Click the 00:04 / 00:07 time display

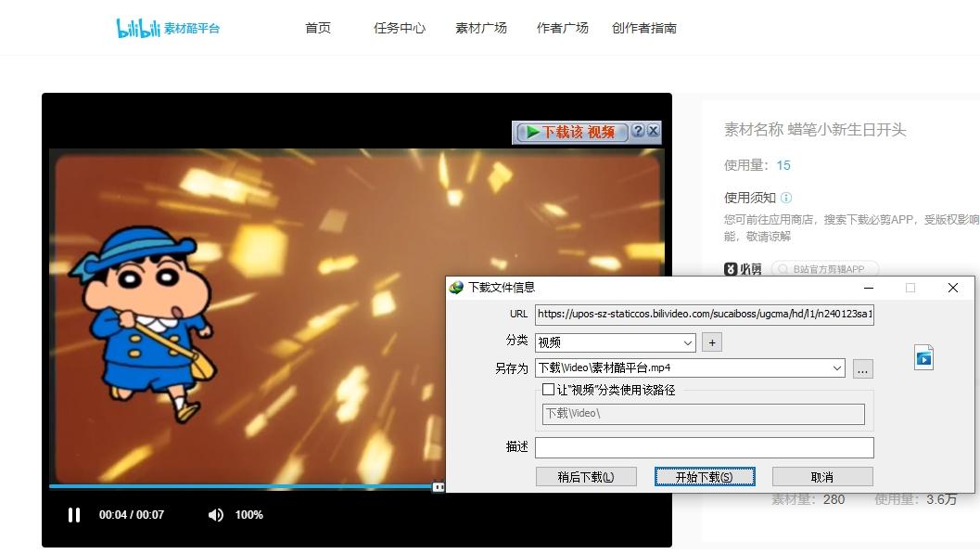[132, 515]
